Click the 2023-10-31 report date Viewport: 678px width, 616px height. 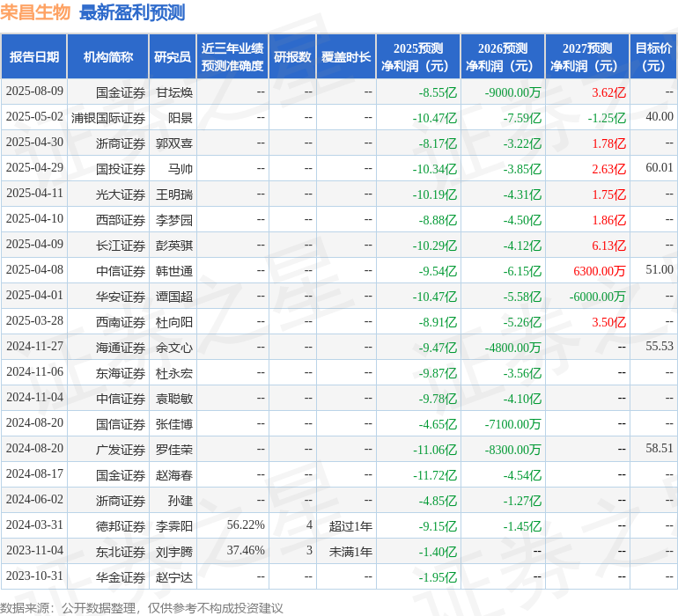point(34,577)
